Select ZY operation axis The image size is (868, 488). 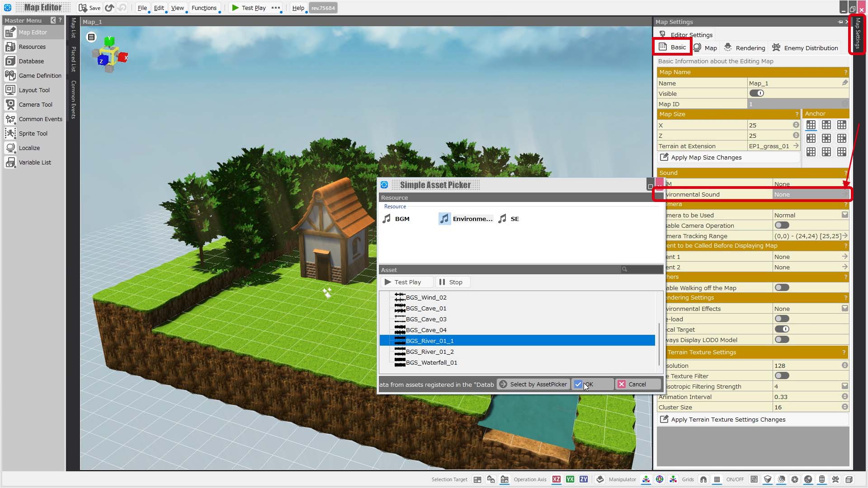pos(584,479)
